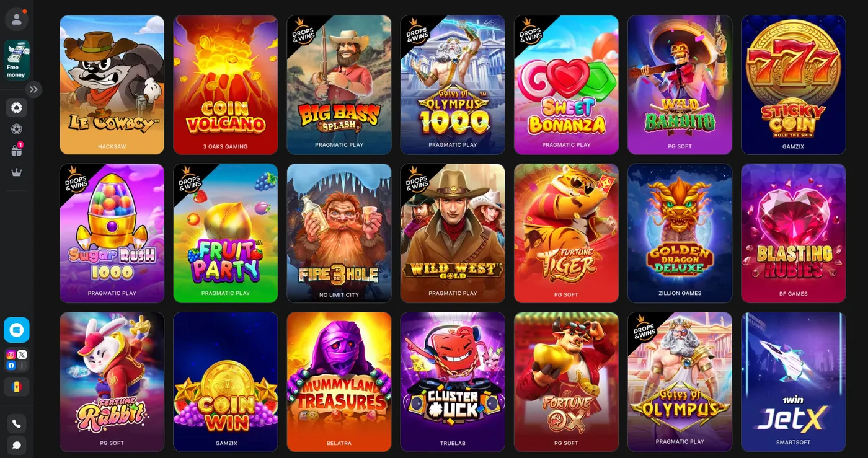Open the sports soccer ball icon
The image size is (868, 458).
click(17, 129)
